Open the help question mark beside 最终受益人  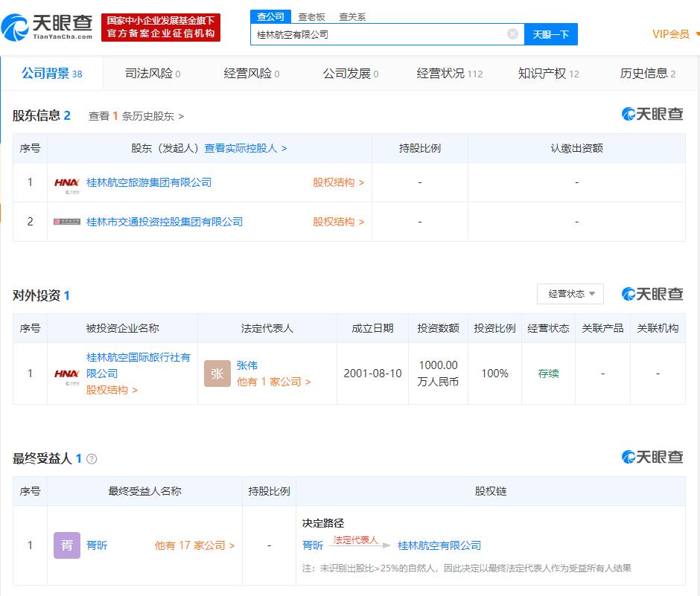92,459
